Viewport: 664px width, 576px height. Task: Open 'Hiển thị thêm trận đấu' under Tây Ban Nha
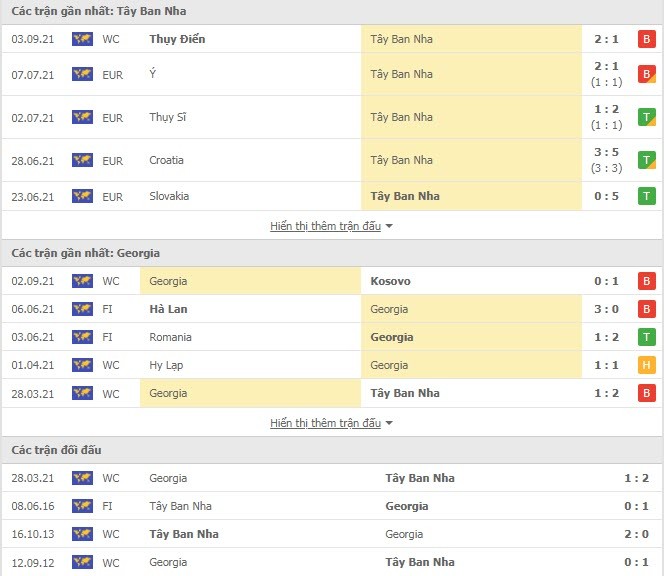coord(325,226)
